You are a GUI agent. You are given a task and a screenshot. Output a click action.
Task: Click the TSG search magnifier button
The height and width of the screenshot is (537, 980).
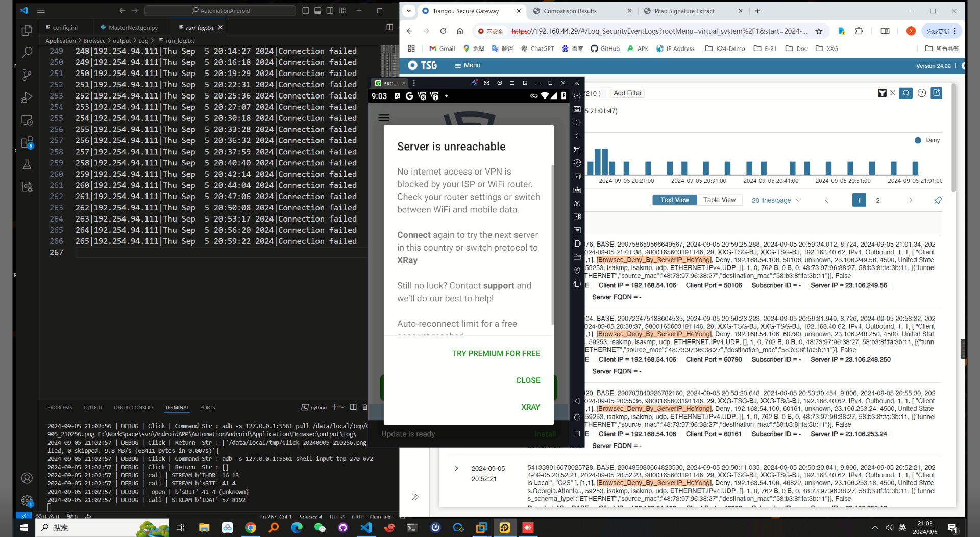click(905, 93)
